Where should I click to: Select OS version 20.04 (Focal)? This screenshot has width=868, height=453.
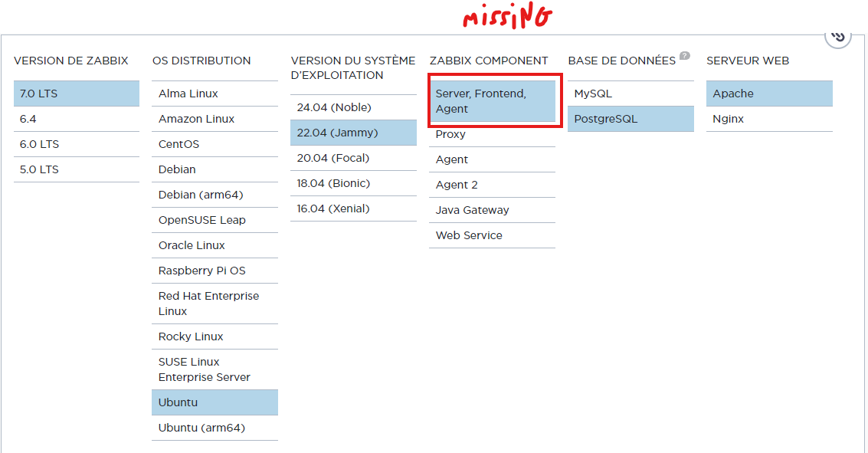point(353,158)
